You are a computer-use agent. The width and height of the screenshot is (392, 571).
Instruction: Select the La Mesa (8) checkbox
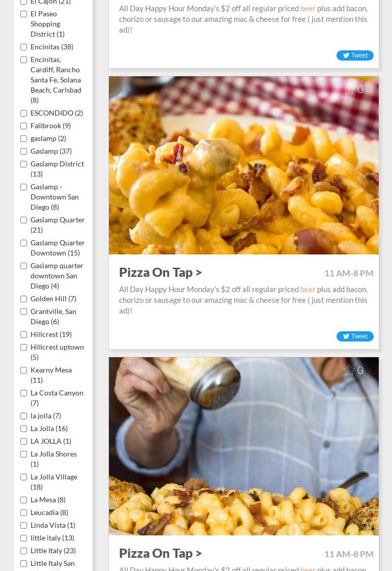pos(24,500)
